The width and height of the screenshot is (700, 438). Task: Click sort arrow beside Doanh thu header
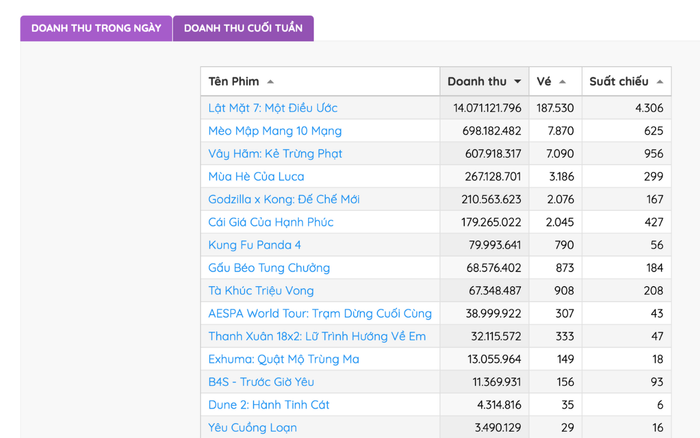click(517, 82)
